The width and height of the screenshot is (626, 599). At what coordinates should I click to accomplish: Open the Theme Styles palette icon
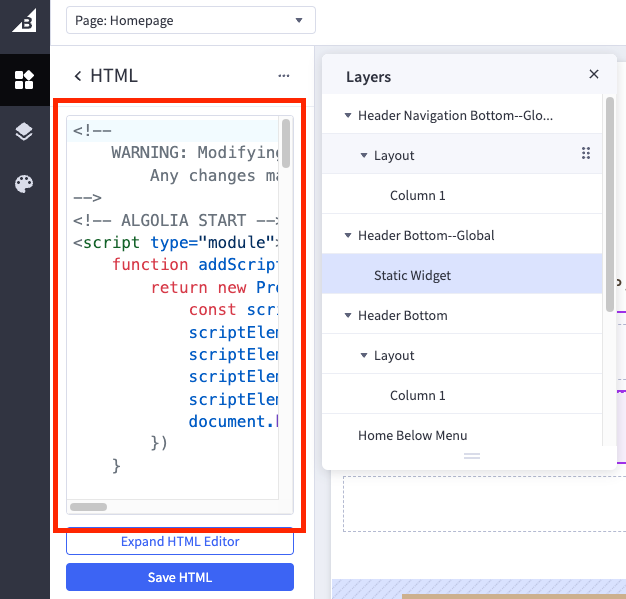tap(24, 184)
